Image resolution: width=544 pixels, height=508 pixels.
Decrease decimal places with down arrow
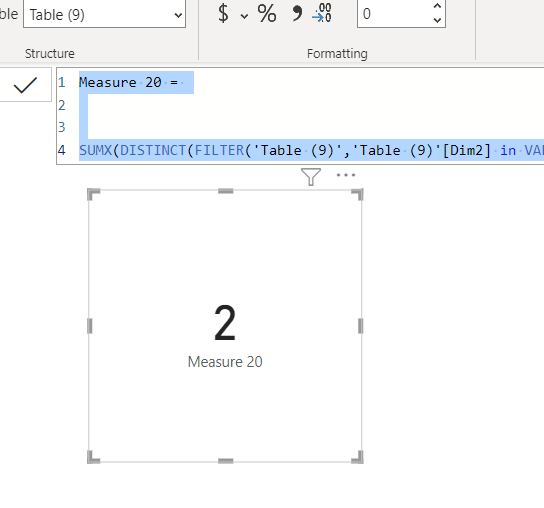(x=437, y=20)
